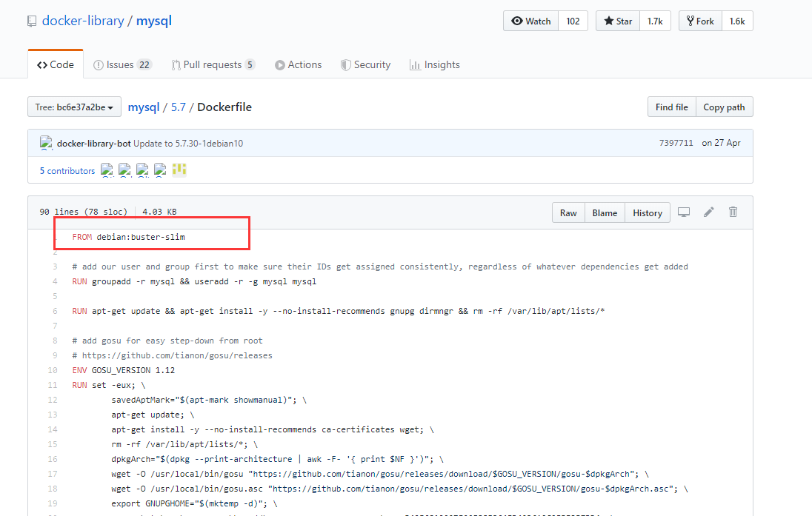View Raw file
Screen dimensions: 812x516
click(x=568, y=212)
